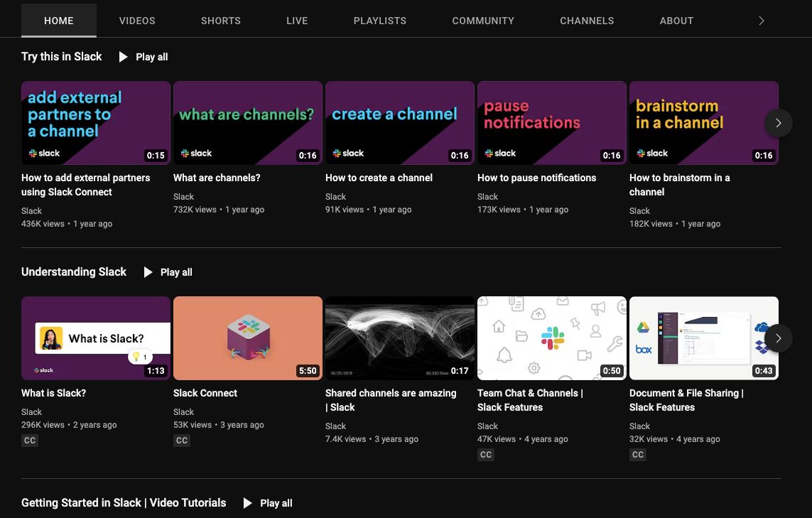Open the Try this in Slack playlist title

[x=62, y=57]
